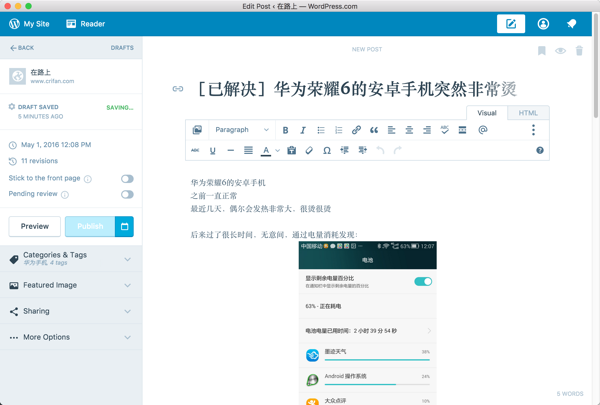Select the battery screenshot image in post
Screen dimensions: 600x405
point(367,323)
